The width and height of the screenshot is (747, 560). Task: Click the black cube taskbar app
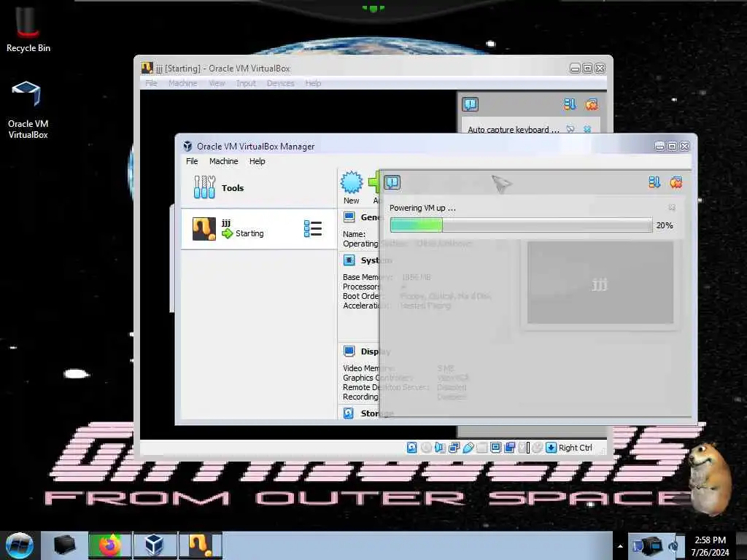click(64, 545)
